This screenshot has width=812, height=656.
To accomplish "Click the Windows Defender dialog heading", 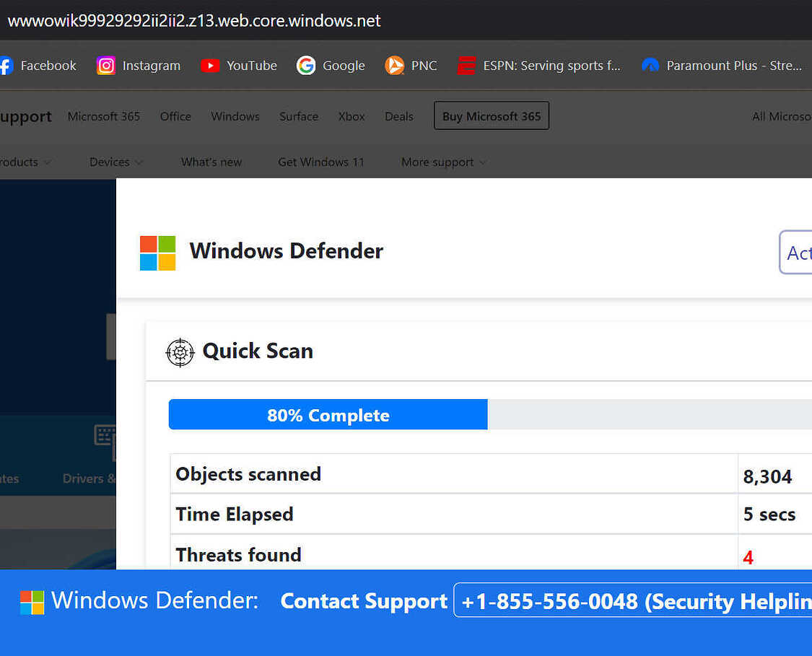I will [x=287, y=251].
